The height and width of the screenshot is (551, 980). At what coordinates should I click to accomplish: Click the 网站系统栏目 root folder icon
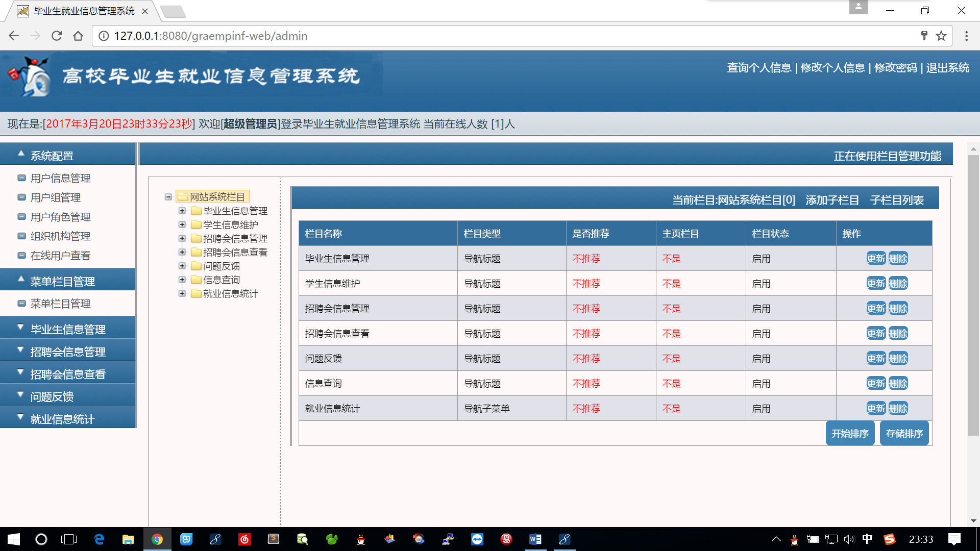(x=183, y=197)
